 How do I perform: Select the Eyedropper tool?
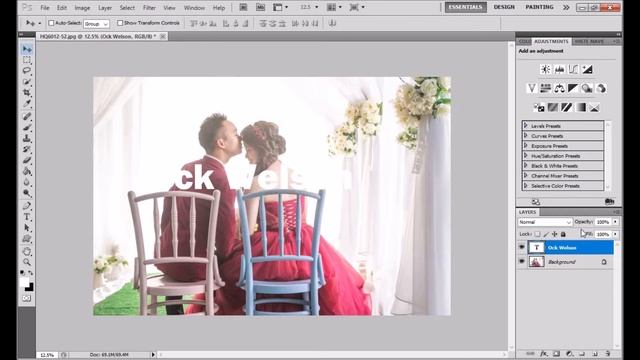(x=27, y=104)
